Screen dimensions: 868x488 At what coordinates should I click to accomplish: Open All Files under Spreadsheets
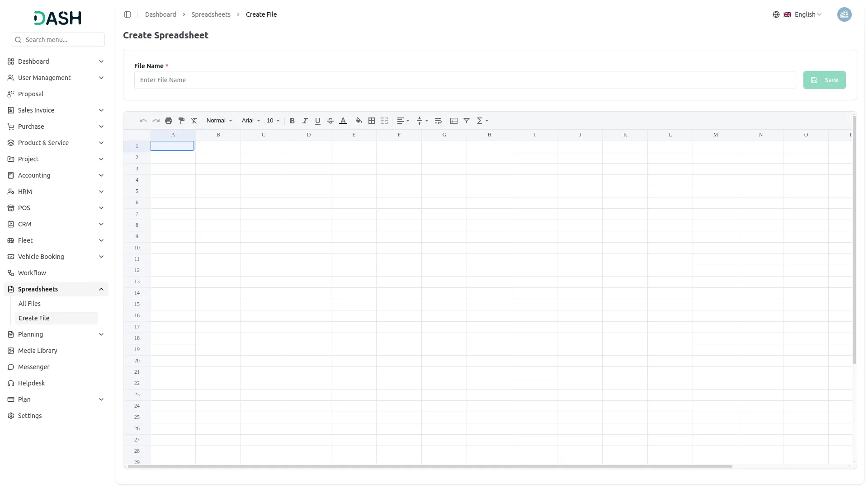(56, 304)
